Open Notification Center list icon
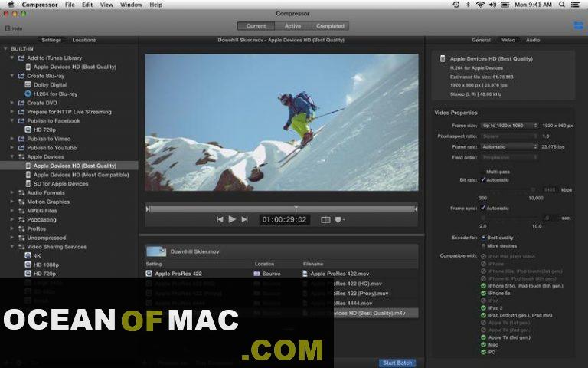 tap(575, 5)
